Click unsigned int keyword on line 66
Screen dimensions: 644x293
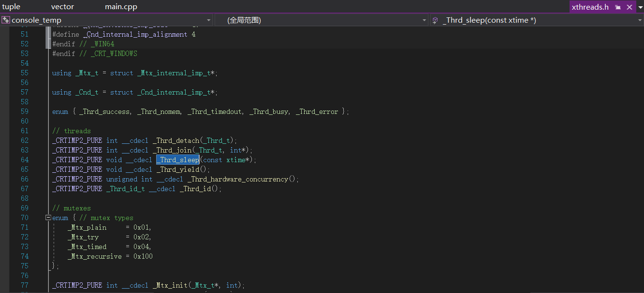(x=130, y=179)
